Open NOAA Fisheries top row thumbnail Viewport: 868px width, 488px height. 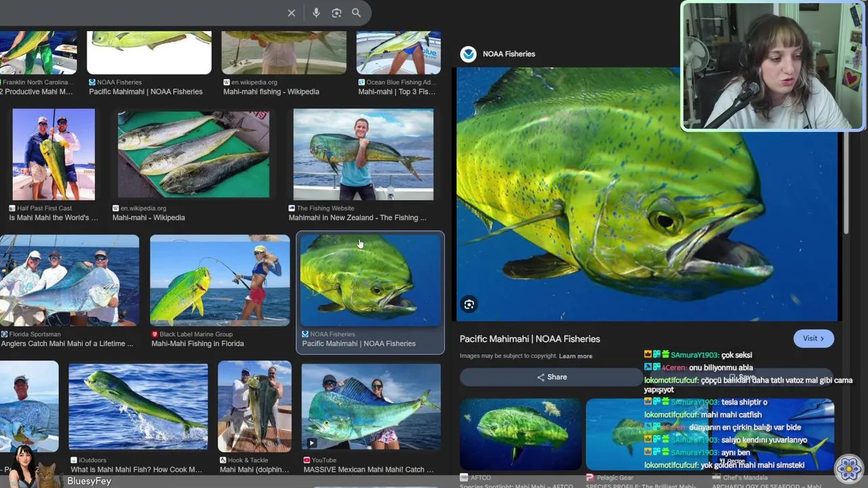pos(149,52)
